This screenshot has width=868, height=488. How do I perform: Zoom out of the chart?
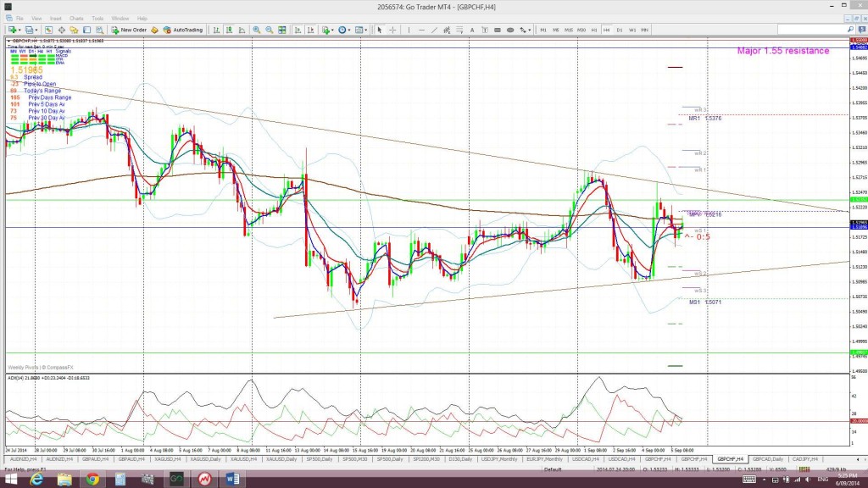(x=270, y=30)
